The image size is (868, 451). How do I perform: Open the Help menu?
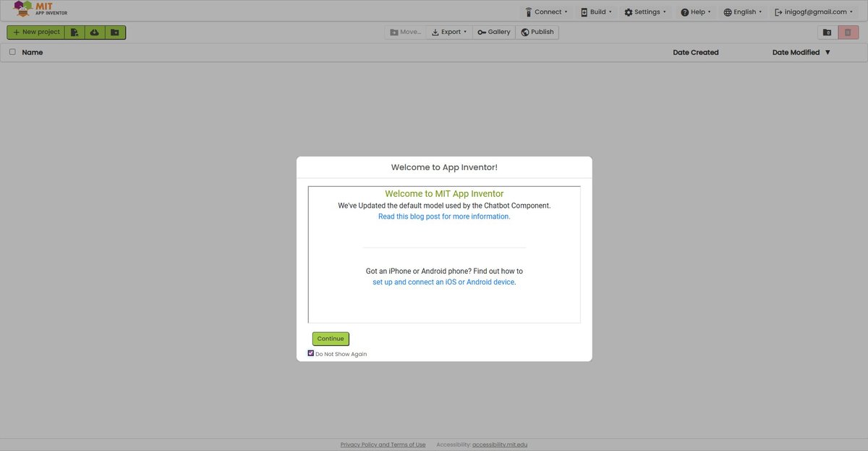[x=696, y=12]
